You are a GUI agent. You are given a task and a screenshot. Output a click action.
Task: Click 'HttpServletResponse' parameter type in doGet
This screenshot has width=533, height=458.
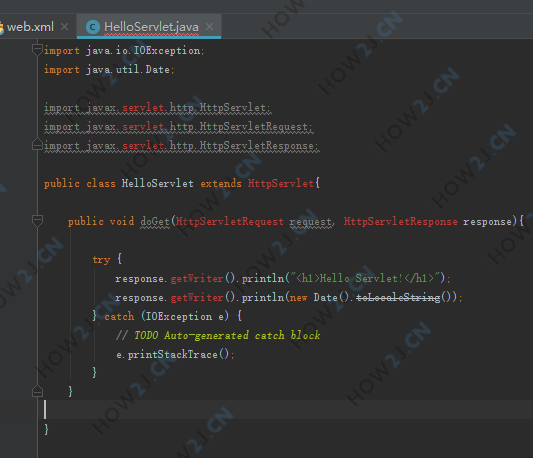[x=400, y=222]
